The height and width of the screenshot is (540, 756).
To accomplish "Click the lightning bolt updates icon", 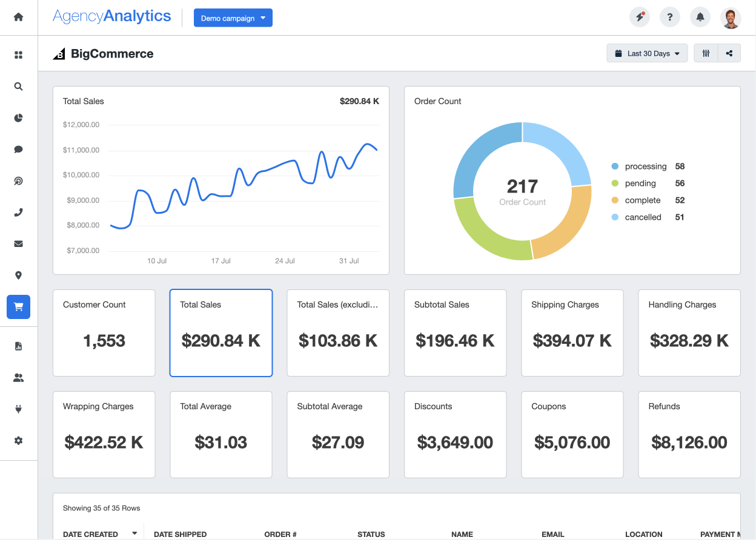I will pyautogui.click(x=640, y=18).
